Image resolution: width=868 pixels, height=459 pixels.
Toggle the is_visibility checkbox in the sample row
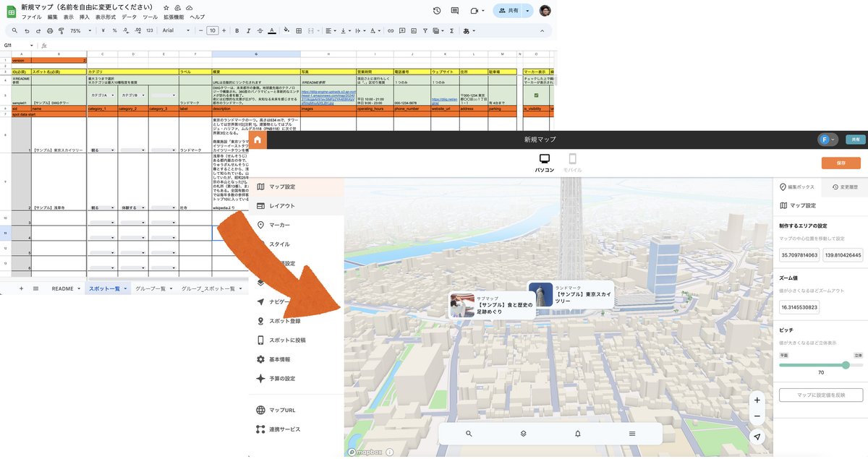pyautogui.click(x=536, y=95)
